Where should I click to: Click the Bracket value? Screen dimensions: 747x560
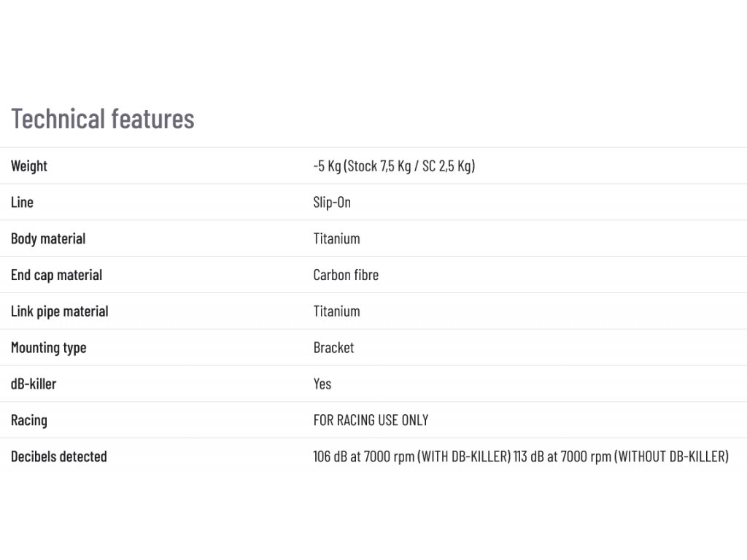[x=333, y=348]
